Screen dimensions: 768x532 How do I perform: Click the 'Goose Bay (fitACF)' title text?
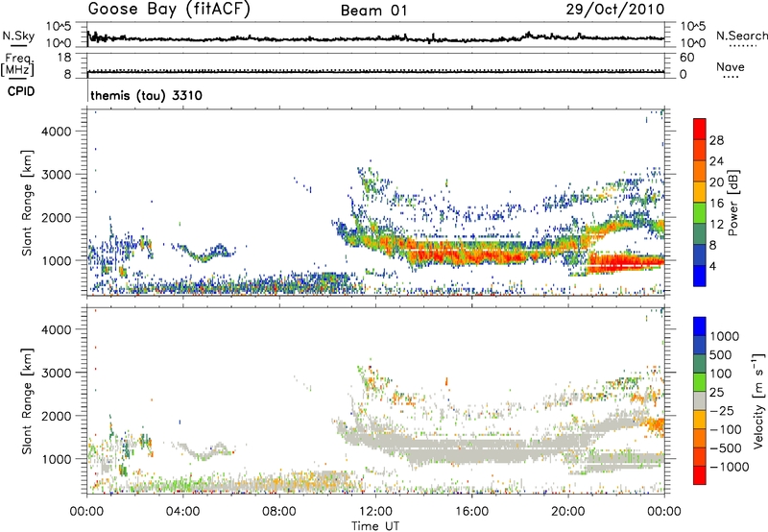[169, 10]
